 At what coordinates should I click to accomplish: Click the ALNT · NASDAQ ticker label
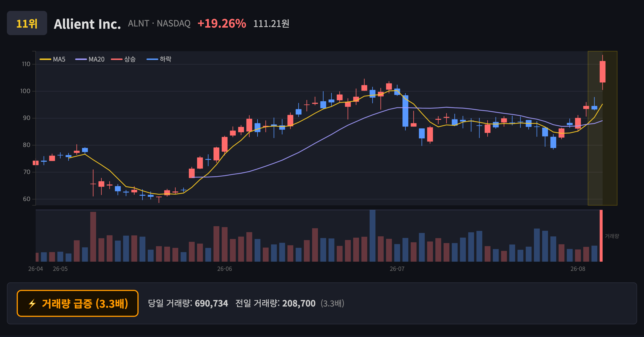[x=159, y=24]
